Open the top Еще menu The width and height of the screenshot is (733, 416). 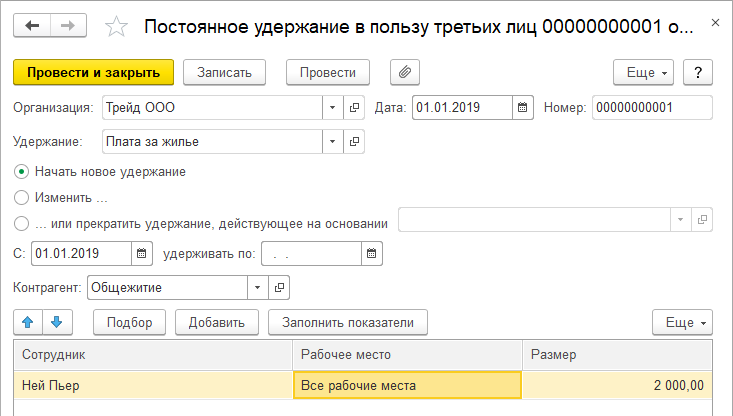point(643,72)
